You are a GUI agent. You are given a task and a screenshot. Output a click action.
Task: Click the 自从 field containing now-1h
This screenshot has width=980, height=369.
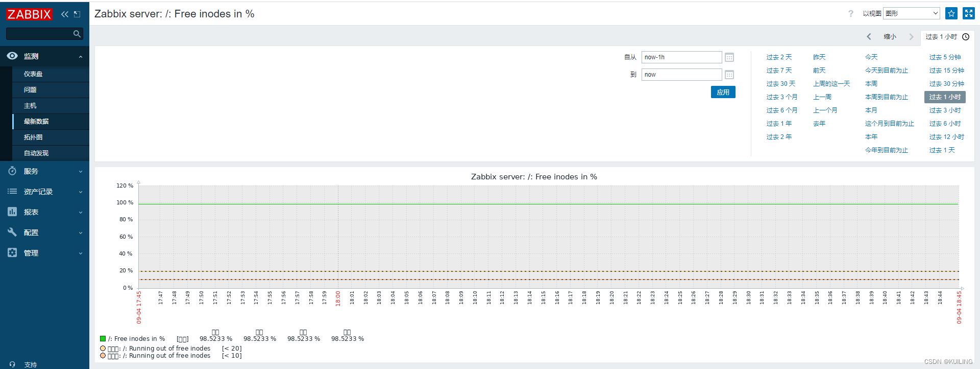[681, 57]
